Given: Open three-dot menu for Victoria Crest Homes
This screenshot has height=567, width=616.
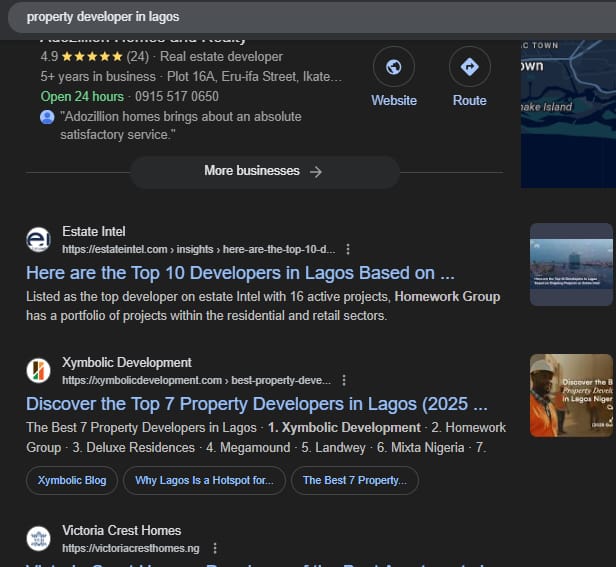Looking at the screenshot, I should pos(215,548).
